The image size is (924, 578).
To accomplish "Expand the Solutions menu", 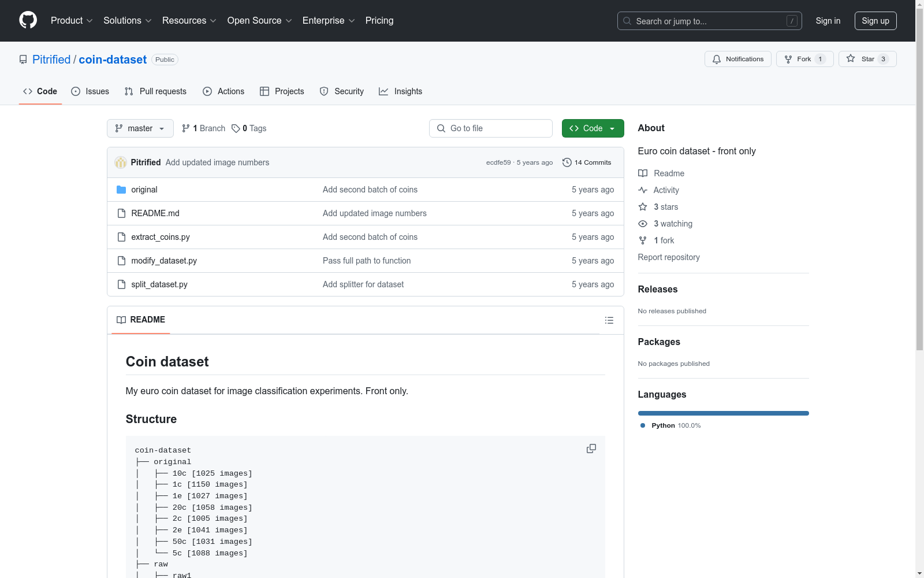I will pos(127,21).
